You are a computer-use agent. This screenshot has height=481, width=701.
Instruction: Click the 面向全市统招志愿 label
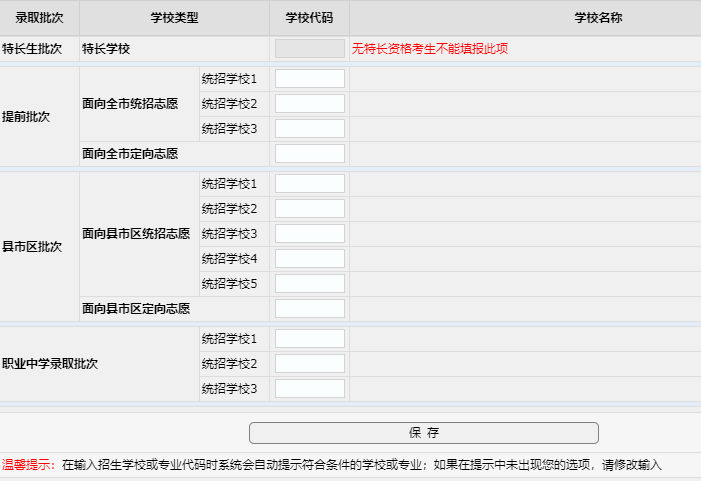point(130,104)
